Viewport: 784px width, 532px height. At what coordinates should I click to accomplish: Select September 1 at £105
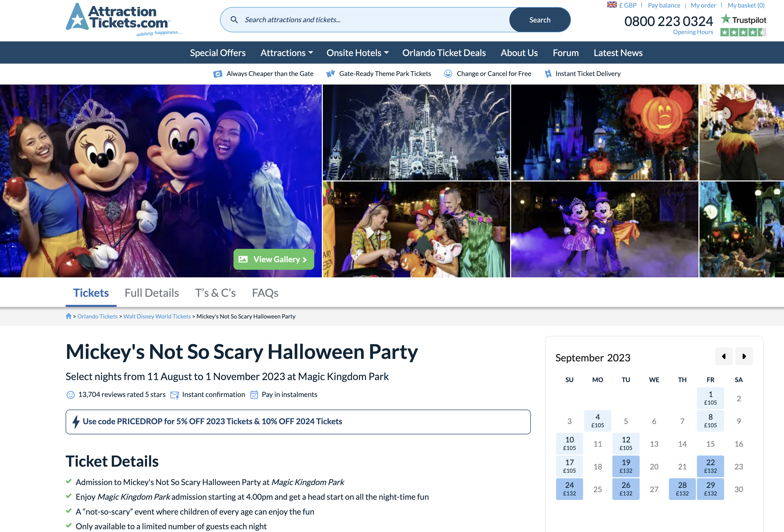point(711,398)
